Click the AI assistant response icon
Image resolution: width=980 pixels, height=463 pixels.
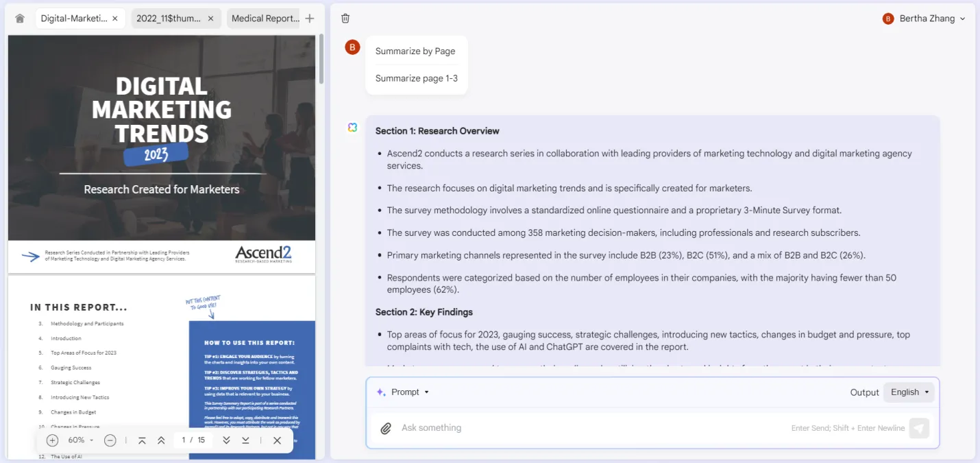click(x=352, y=128)
